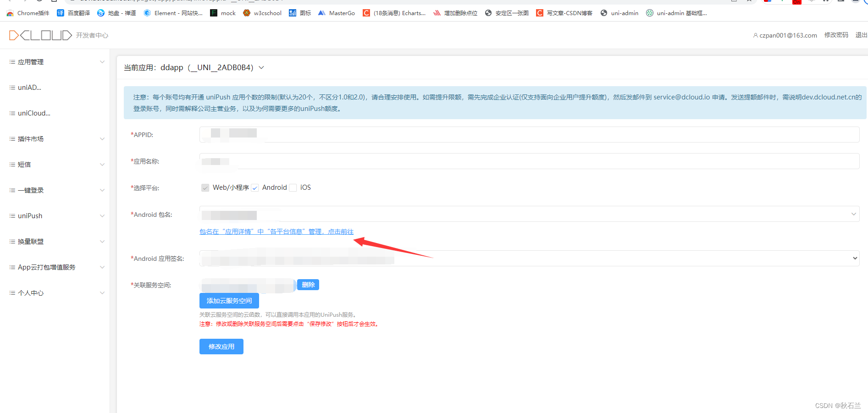Screen dimensions: 868x413
Task: Expand the 应用管理 sidebar menu
Action: 55,62
